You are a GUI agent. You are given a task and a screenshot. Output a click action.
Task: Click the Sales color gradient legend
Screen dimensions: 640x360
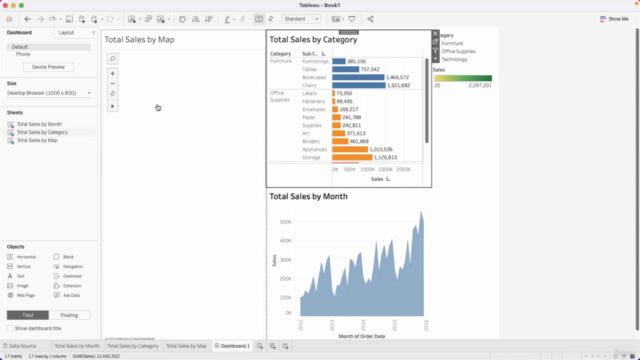(x=463, y=78)
